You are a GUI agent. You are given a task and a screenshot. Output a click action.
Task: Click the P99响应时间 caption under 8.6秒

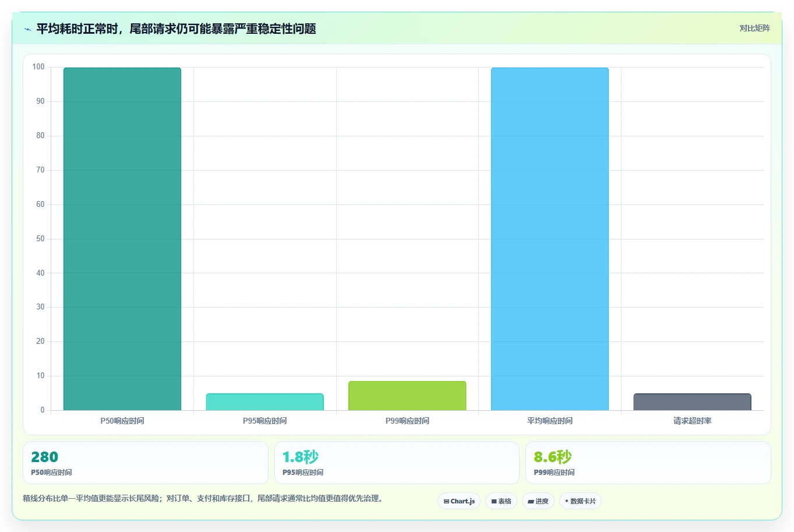pyautogui.click(x=555, y=473)
